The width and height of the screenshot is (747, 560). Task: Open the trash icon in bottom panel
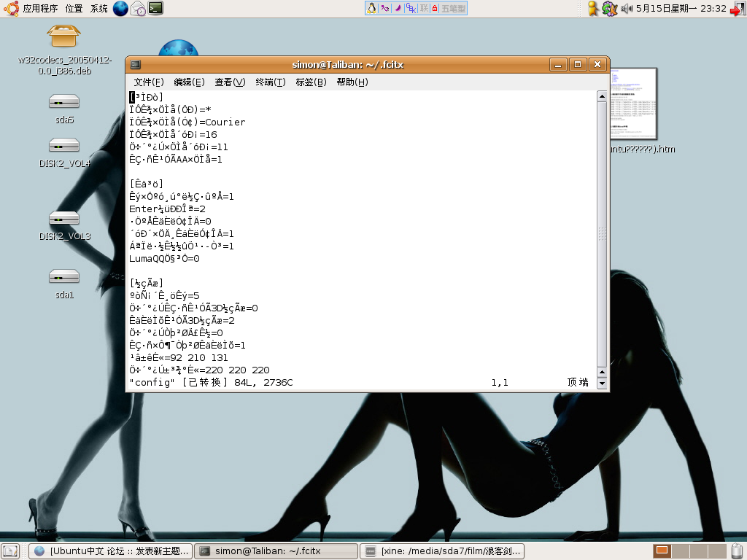(738, 551)
